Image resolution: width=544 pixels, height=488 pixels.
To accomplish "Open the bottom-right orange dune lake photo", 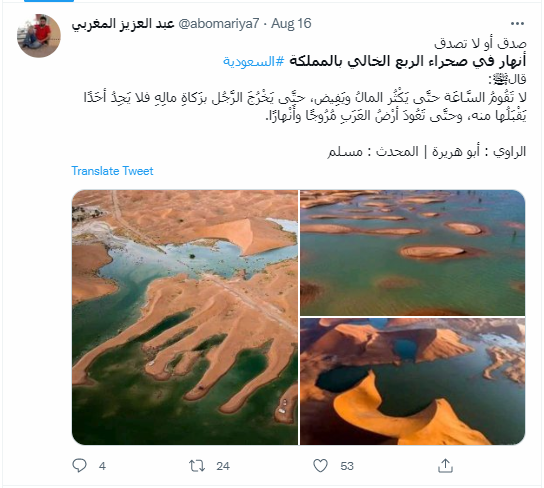I will coord(412,381).
